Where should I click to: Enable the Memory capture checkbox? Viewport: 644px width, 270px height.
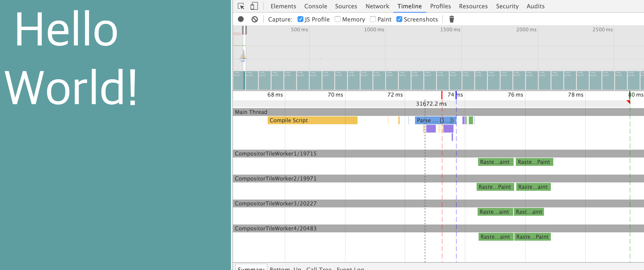337,19
